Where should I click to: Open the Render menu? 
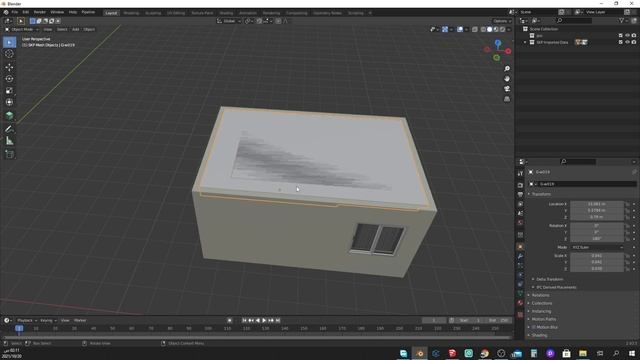point(40,12)
